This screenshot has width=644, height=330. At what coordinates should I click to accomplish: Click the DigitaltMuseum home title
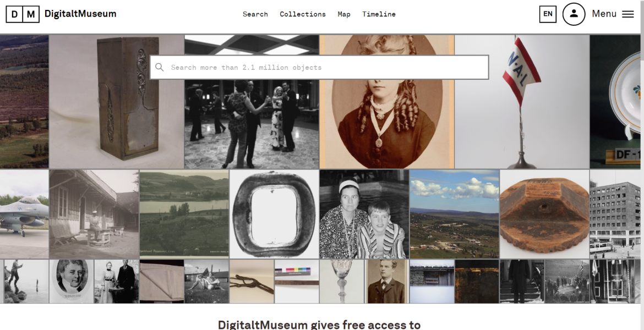coord(80,14)
